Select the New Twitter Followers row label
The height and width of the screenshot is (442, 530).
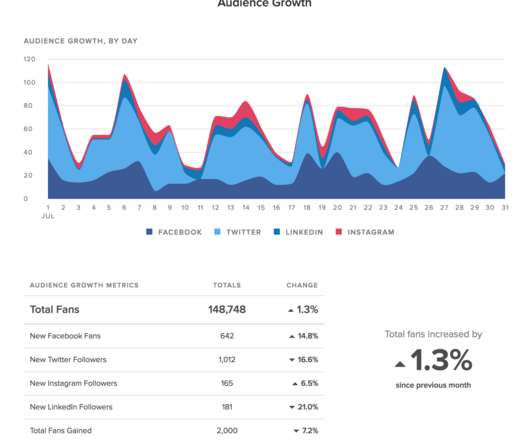click(68, 360)
